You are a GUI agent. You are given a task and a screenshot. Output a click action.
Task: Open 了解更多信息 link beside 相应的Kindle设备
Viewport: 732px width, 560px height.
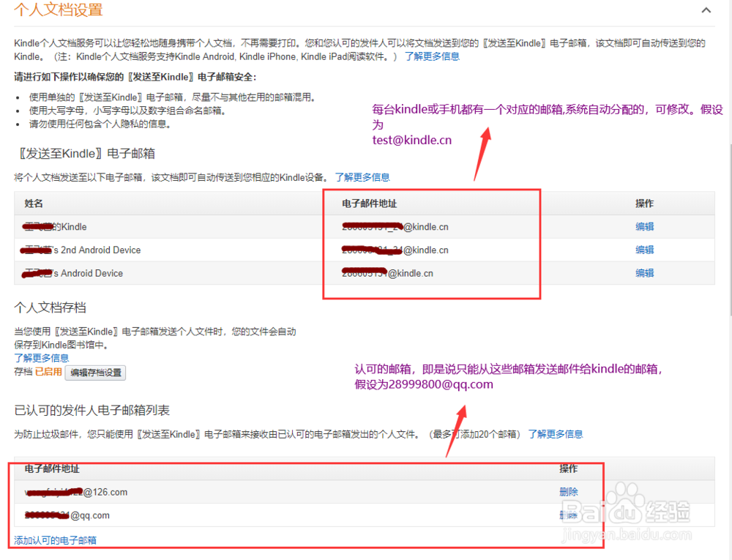[362, 177]
